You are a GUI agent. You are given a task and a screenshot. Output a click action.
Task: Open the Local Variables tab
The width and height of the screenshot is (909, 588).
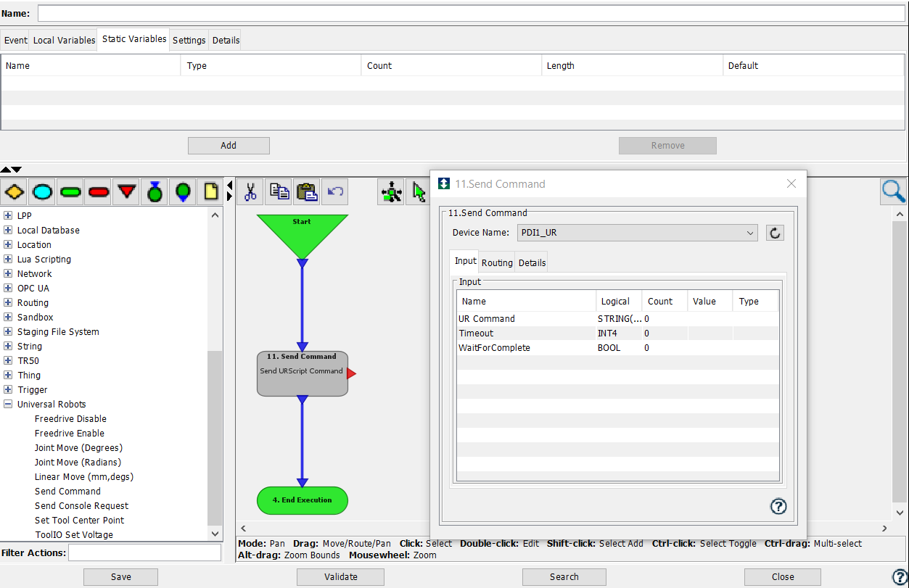coord(64,40)
